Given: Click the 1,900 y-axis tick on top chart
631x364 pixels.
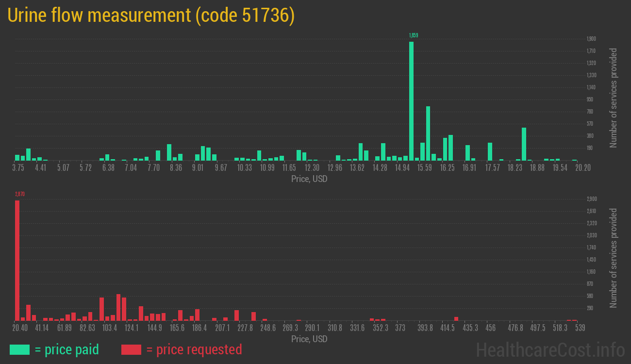Looking at the screenshot, I should point(591,39).
